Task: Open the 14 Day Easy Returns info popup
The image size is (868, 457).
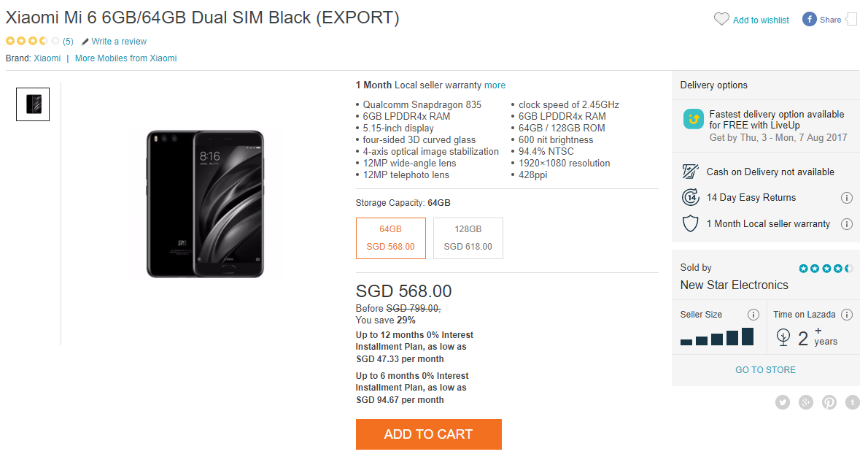Action: pos(847,197)
